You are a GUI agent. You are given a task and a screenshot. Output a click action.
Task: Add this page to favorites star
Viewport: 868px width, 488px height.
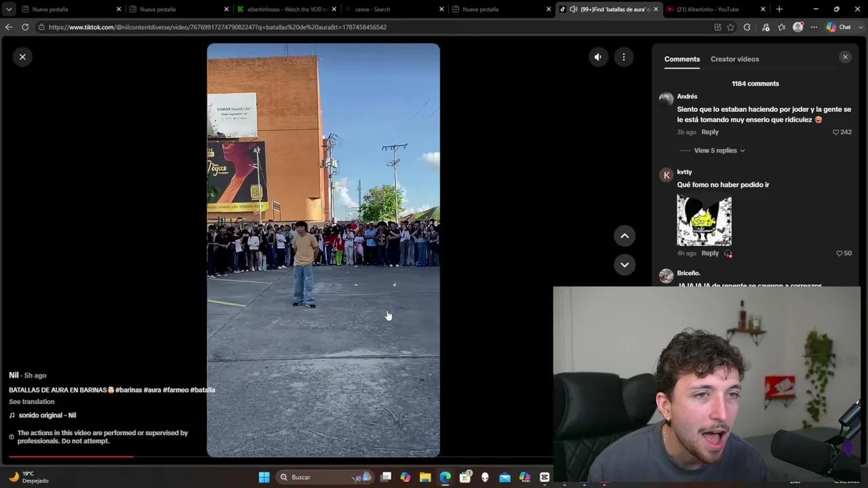pyautogui.click(x=730, y=27)
